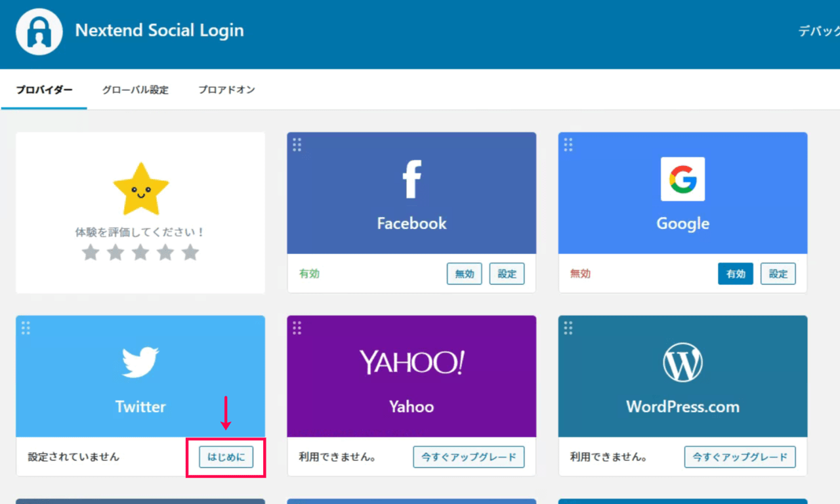Enable Google with the 有効 button
Screen dimensions: 840x504
pos(736,274)
